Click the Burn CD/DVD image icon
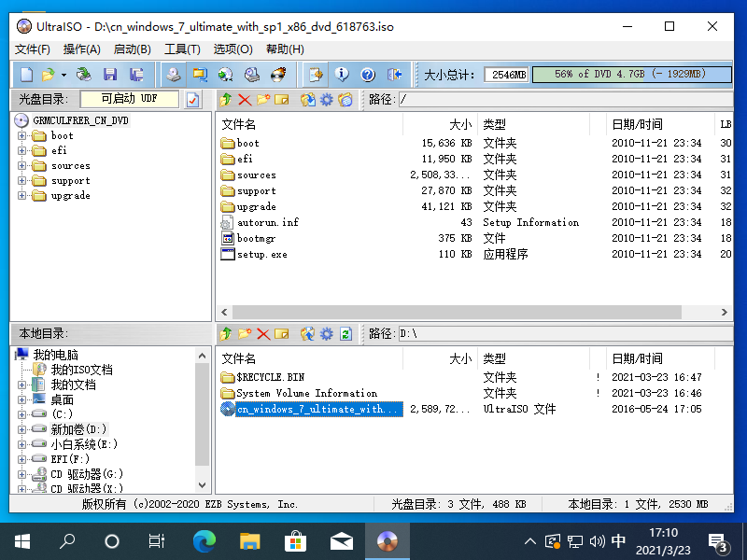747x560 pixels. point(278,74)
